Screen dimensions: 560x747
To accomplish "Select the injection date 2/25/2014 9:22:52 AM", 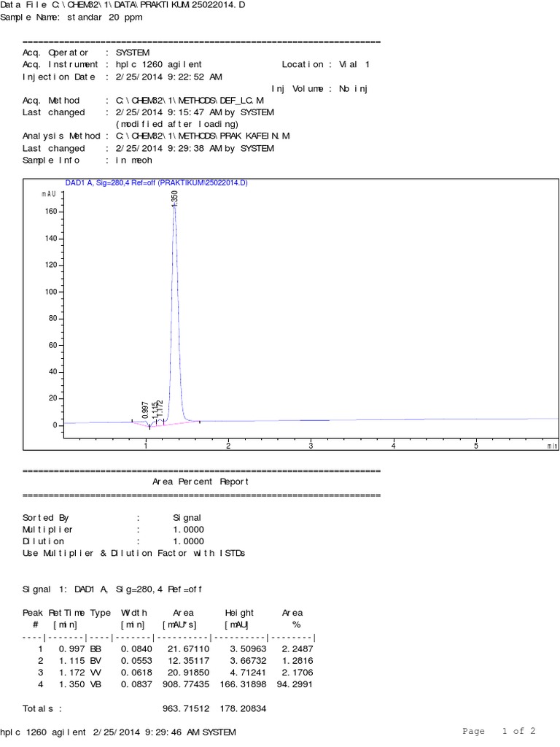I will click(x=168, y=77).
